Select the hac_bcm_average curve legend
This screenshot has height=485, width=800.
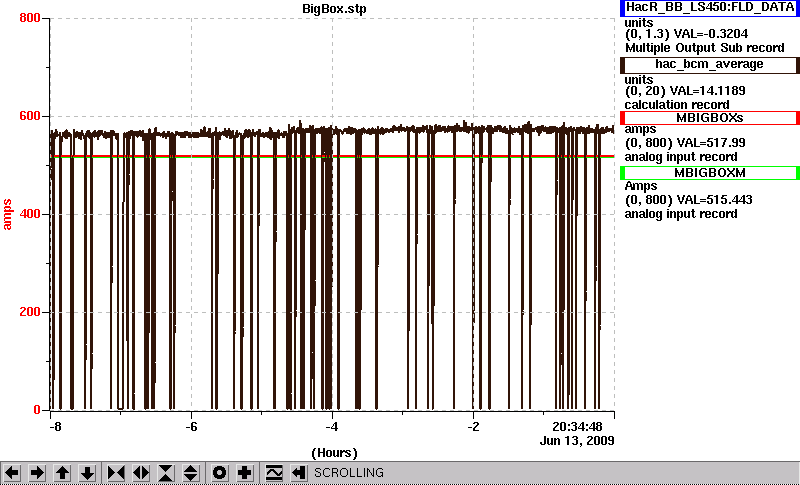pos(710,65)
